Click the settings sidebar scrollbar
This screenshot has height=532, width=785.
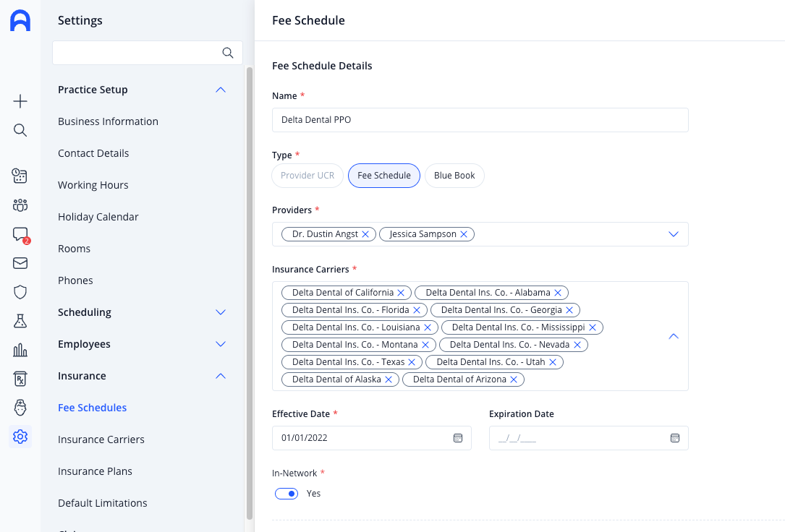coord(250,293)
